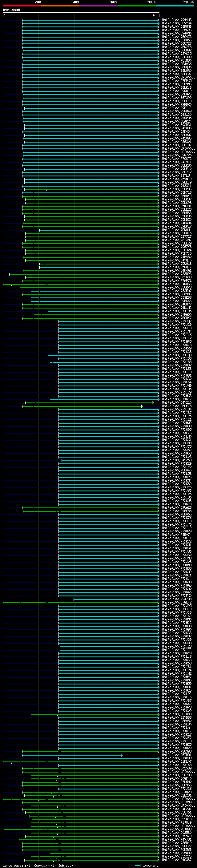Screen dimensions: 197x868
Task: Click the query end position 438
Action: coord(155,15)
